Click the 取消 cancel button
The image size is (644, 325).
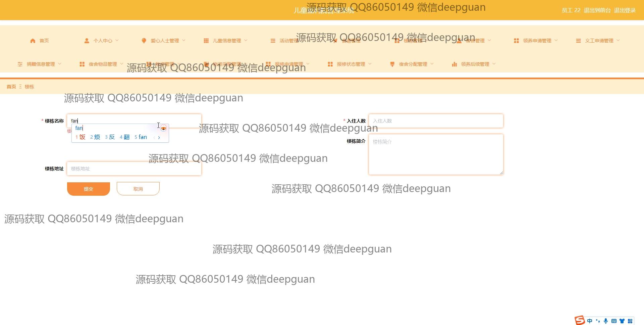coord(138,189)
